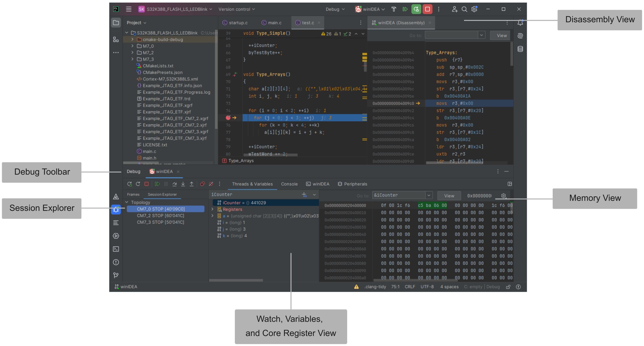644x346 pixels.
Task: Click View button in memory pane
Action: click(x=449, y=196)
